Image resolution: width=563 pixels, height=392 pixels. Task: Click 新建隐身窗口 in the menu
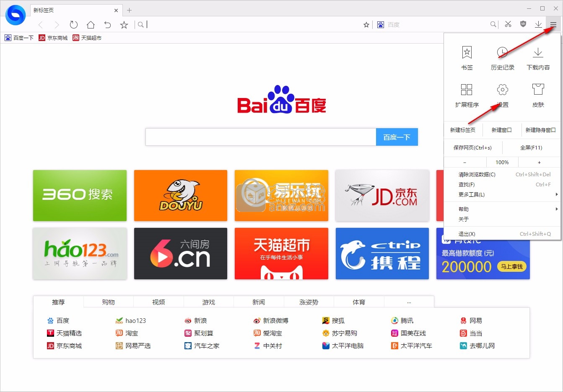(541, 130)
